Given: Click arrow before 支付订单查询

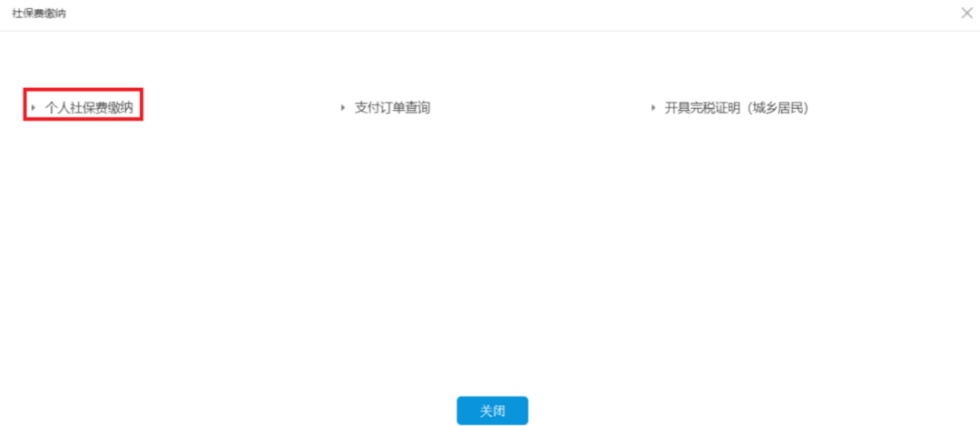Looking at the screenshot, I should click(342, 107).
